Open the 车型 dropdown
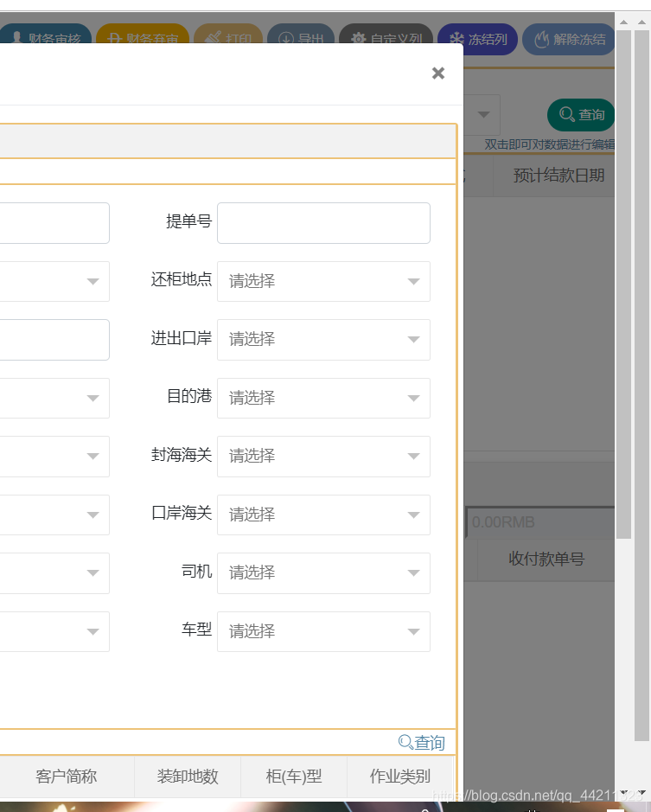This screenshot has height=812, width=651. 323,631
